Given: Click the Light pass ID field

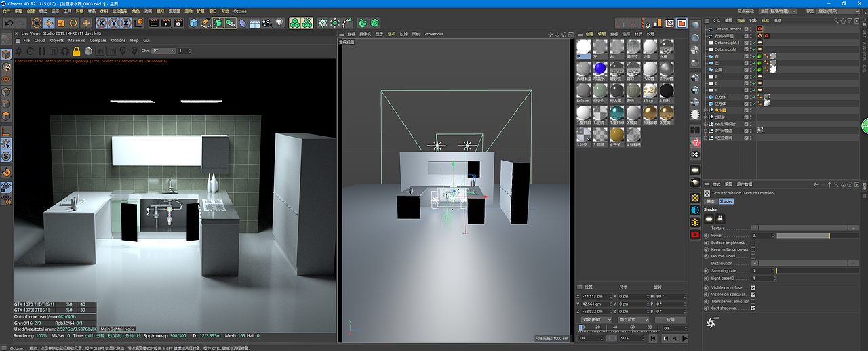Looking at the screenshot, I should [764, 278].
